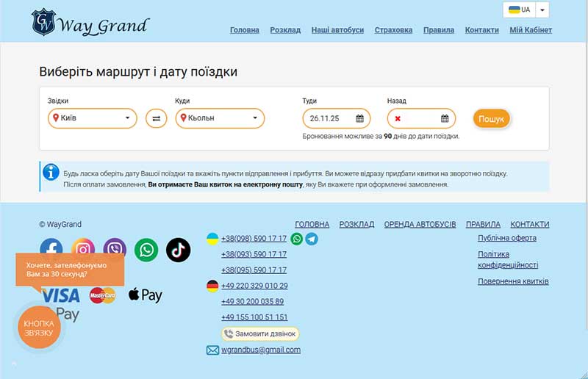The width and height of the screenshot is (588, 379).
Task: Go to Розклад in top menu
Action: click(x=285, y=30)
